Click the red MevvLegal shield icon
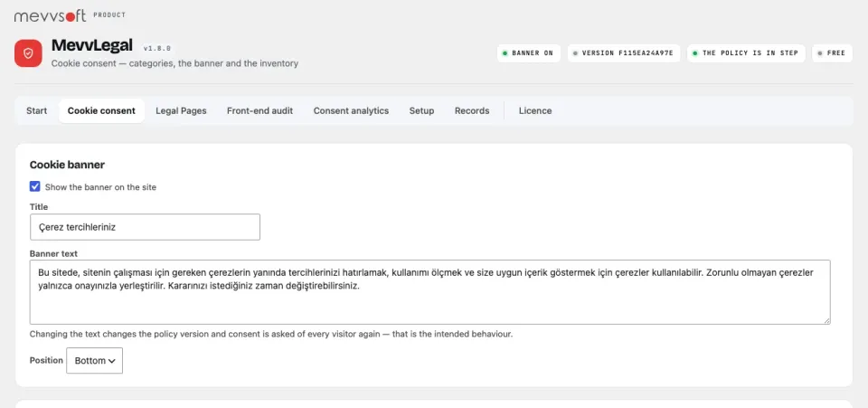The width and height of the screenshot is (868, 408). pyautogui.click(x=28, y=53)
